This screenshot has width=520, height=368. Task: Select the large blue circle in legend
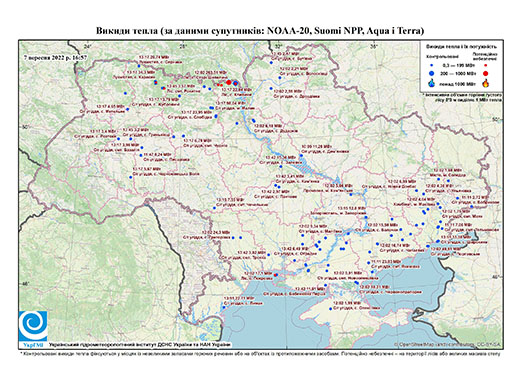(432, 73)
